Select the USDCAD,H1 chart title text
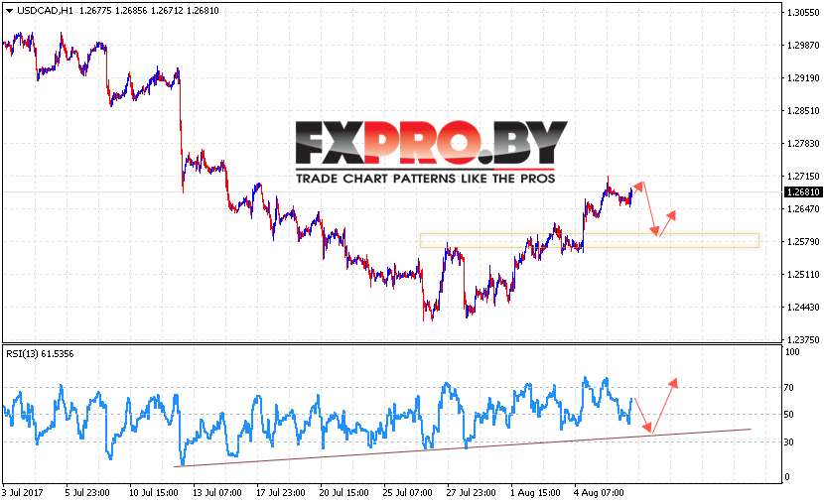Screen dimensions: 824x504 click(46, 11)
